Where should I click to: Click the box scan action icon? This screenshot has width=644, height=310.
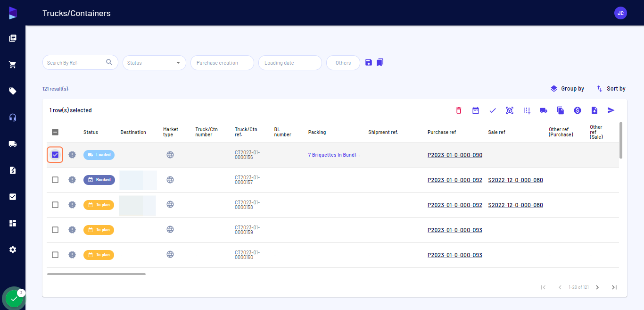(510, 110)
